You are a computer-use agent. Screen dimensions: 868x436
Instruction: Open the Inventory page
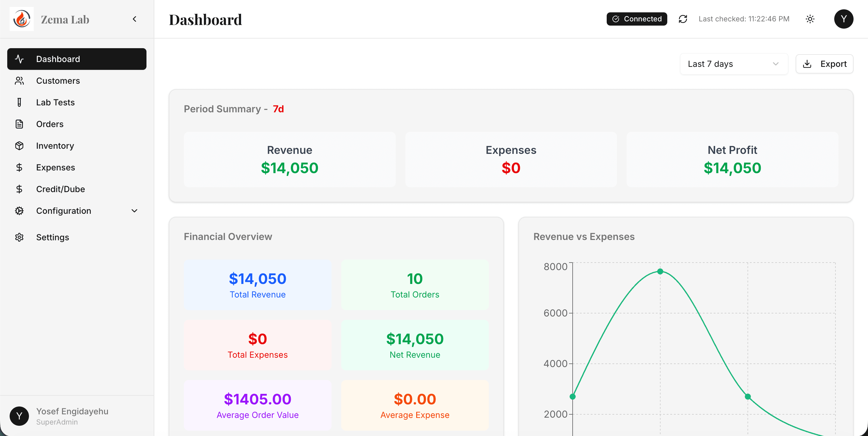pos(77,146)
